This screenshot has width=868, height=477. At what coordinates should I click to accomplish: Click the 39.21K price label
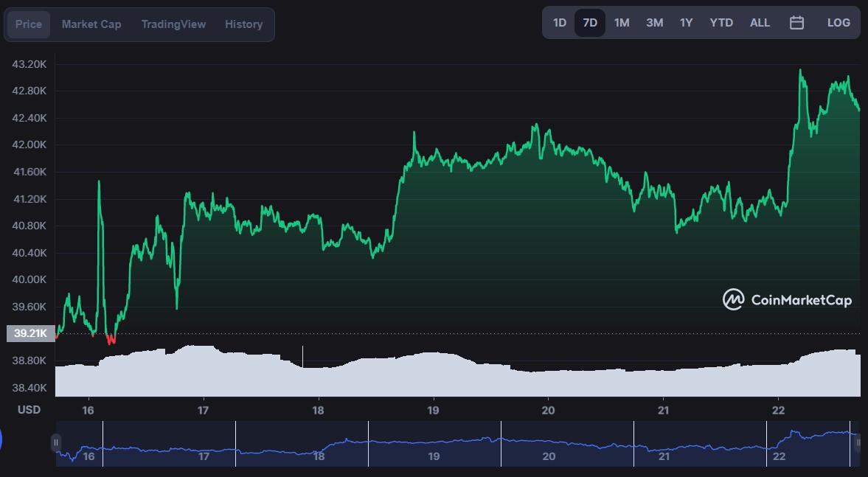(30, 333)
